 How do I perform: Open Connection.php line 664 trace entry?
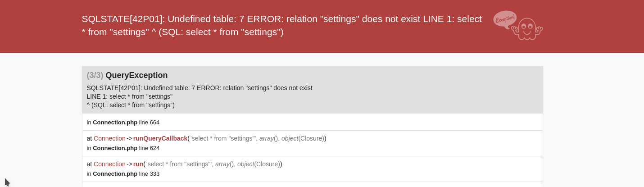(x=123, y=122)
